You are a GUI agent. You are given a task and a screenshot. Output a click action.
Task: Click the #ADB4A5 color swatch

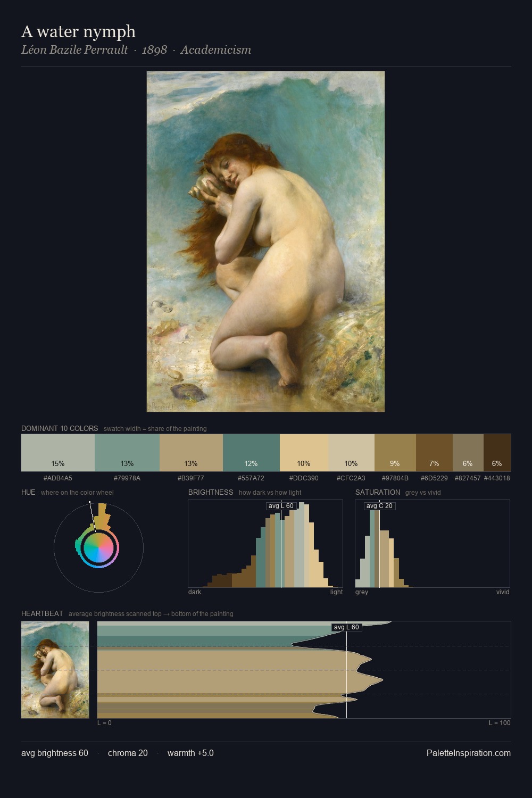(x=58, y=453)
